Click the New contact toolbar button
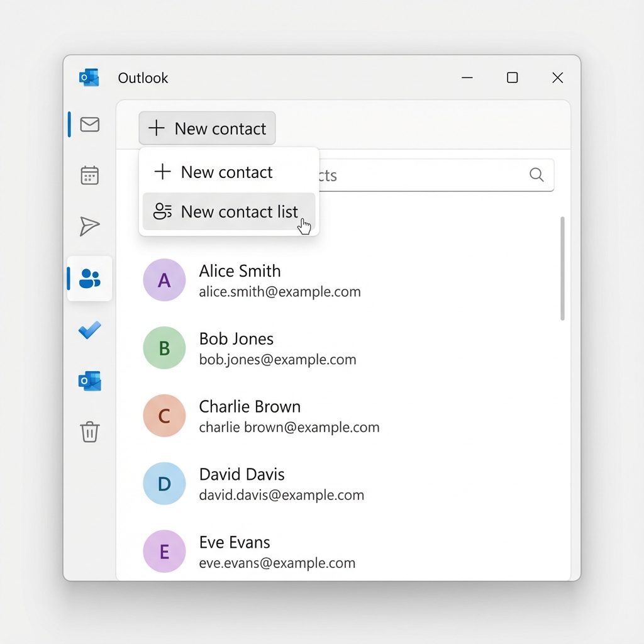Image resolution: width=644 pixels, height=644 pixels. (207, 128)
